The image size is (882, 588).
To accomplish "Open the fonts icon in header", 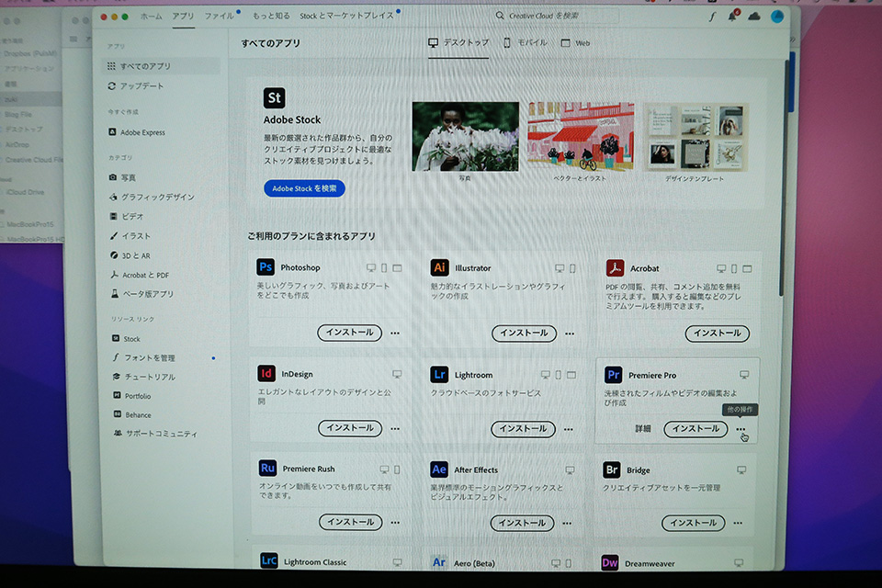I will [x=712, y=17].
